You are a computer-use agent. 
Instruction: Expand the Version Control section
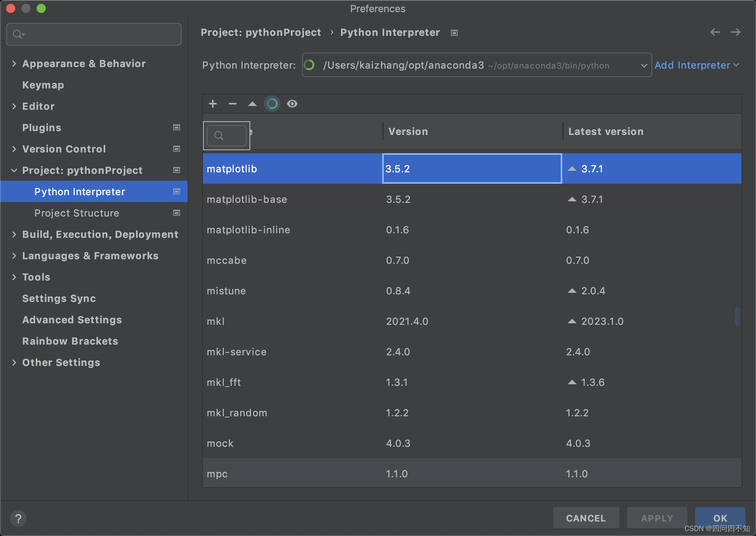[14, 149]
